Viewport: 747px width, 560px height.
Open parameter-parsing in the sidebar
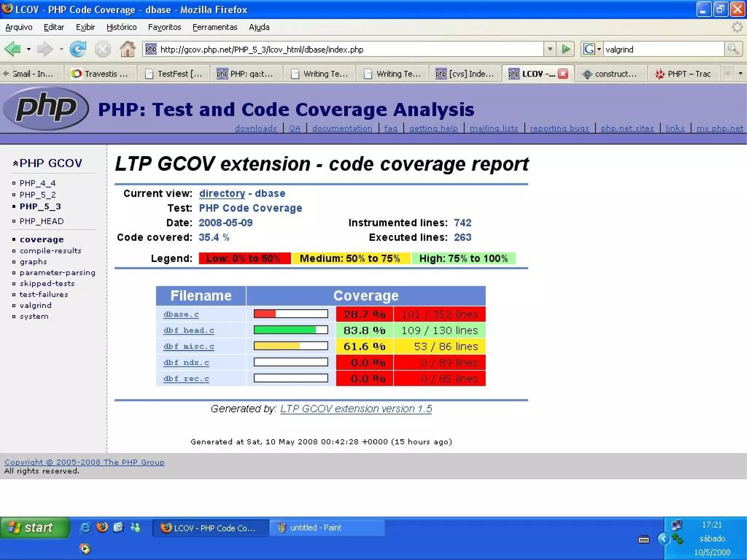click(x=57, y=273)
